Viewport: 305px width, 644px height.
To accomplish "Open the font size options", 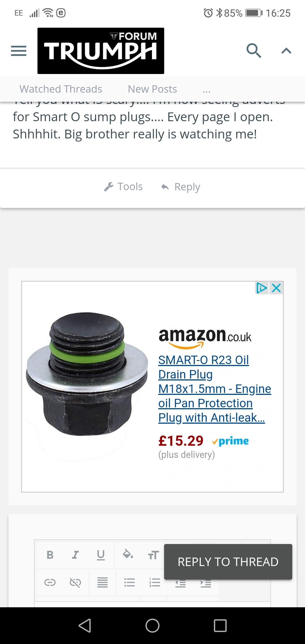I will [x=153, y=555].
